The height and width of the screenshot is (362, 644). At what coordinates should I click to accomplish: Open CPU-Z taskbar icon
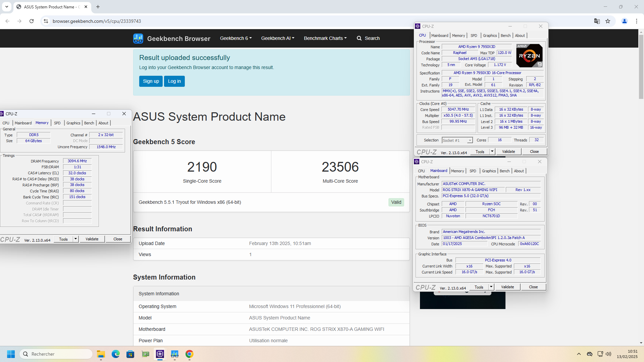click(160, 354)
